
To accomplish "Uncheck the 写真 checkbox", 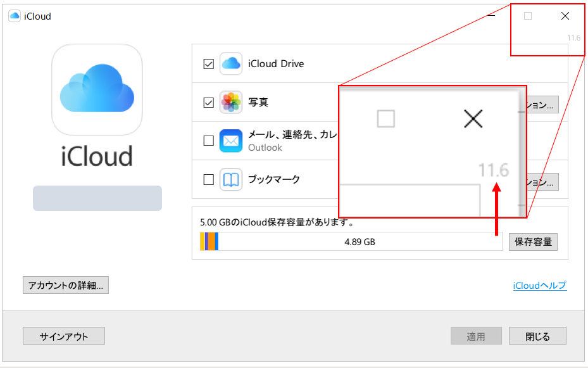I will click(208, 102).
